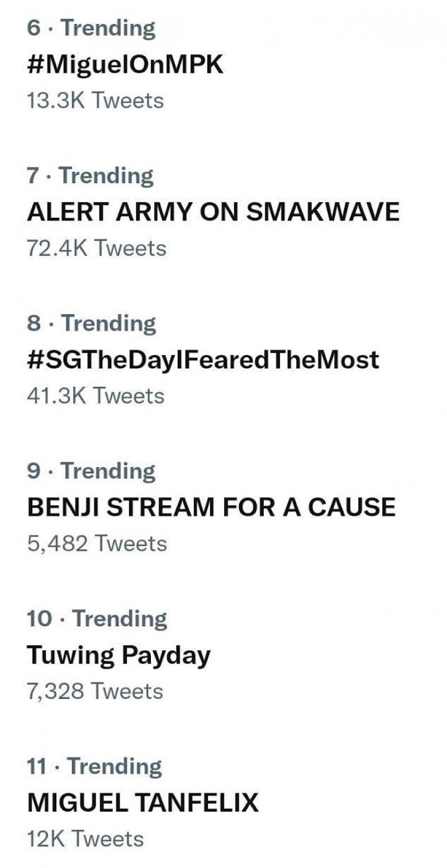
Task: Click the '10 · Trending' rank label
Action: click(97, 618)
